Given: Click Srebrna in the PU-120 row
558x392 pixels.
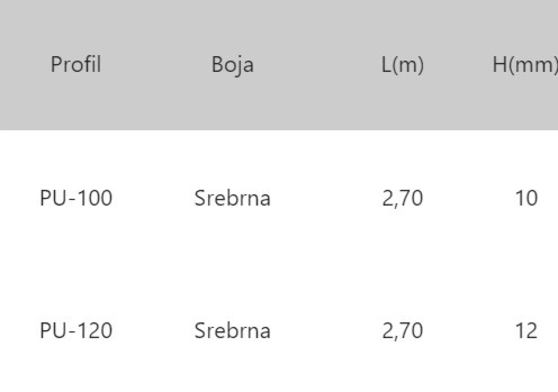Looking at the screenshot, I should (232, 330).
